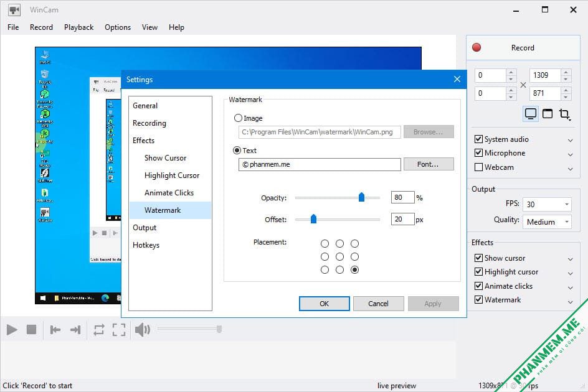The height and width of the screenshot is (392, 588).
Task: Open the Font... dialog button
Action: tap(429, 164)
